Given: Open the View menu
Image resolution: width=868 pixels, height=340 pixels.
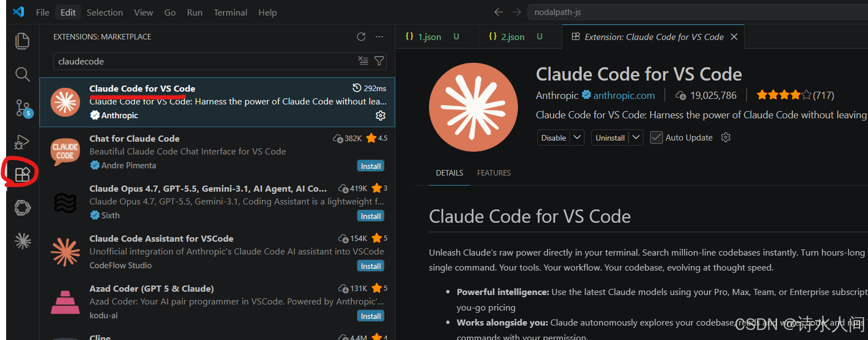Looking at the screenshot, I should [143, 12].
